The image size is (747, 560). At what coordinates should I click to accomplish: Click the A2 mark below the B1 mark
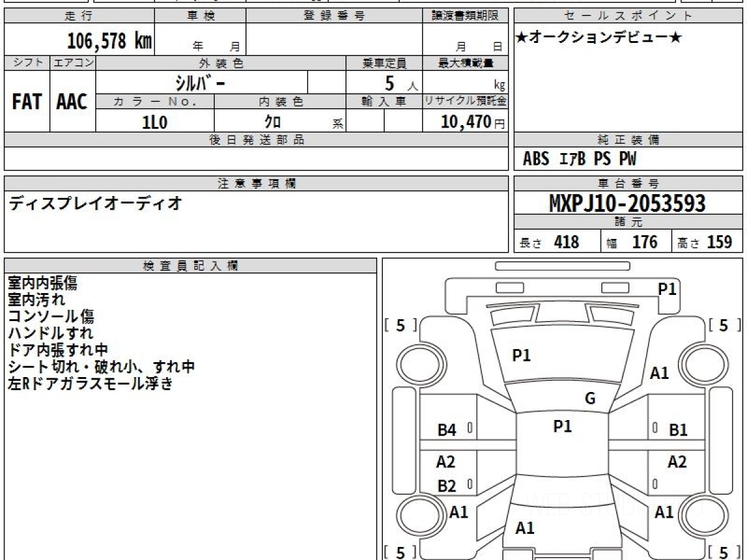677,462
